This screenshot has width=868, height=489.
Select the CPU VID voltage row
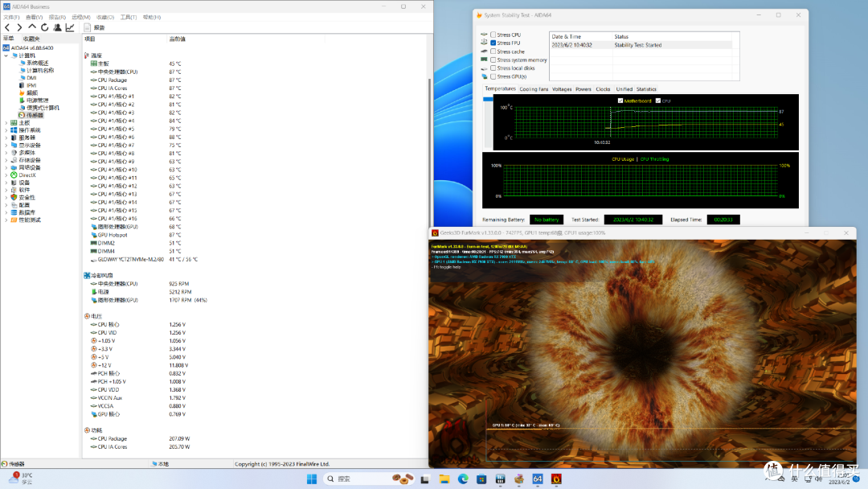138,333
